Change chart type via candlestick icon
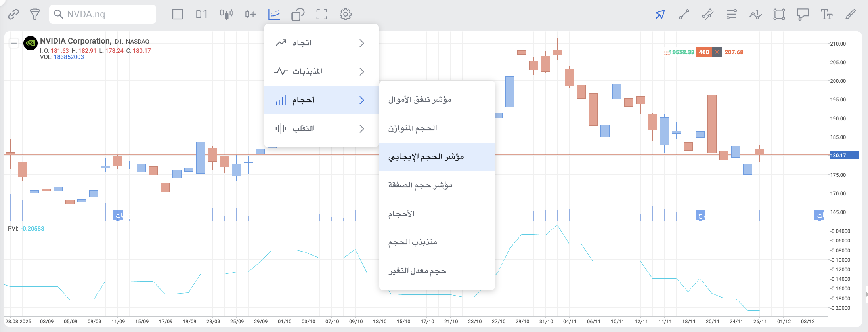Image resolution: width=868 pixels, height=332 pixels. click(x=227, y=14)
